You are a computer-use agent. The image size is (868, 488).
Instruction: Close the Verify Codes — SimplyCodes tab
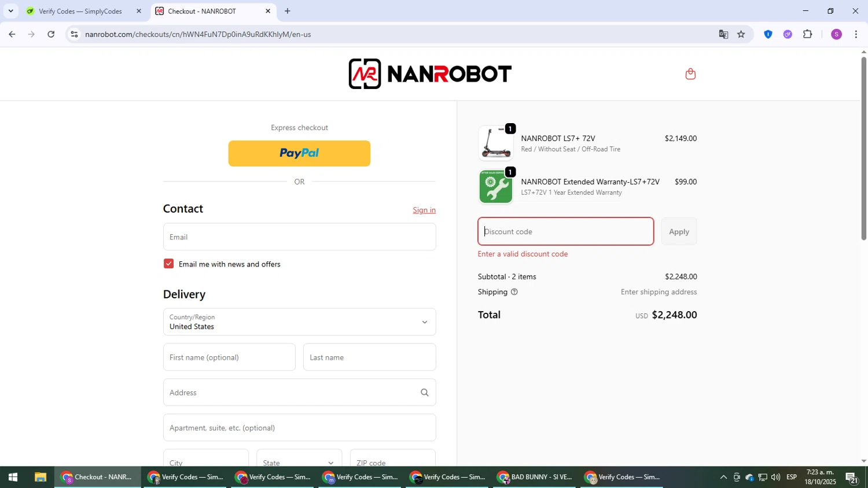pos(138,11)
